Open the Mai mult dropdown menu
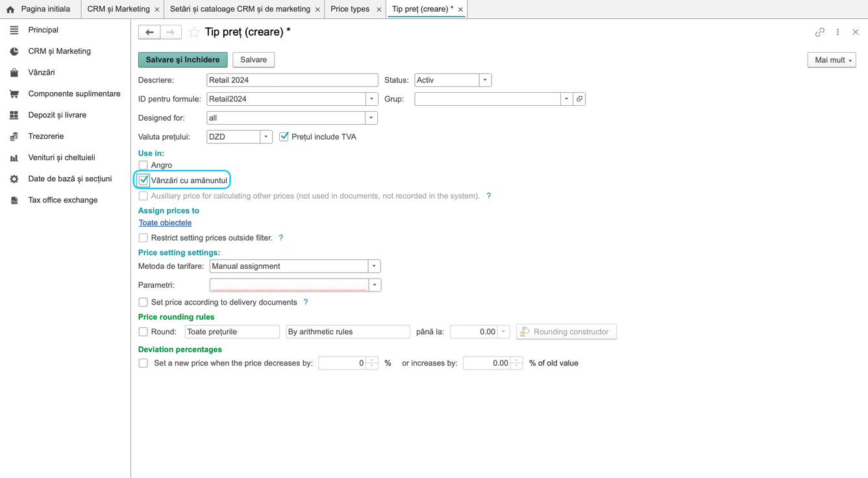This screenshot has height=478, width=868. [832, 60]
